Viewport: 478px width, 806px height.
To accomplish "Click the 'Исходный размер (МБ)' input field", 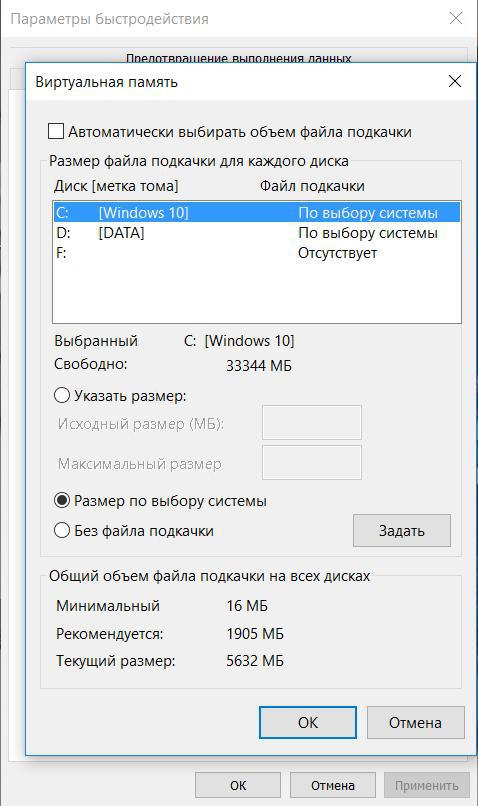I will point(311,422).
